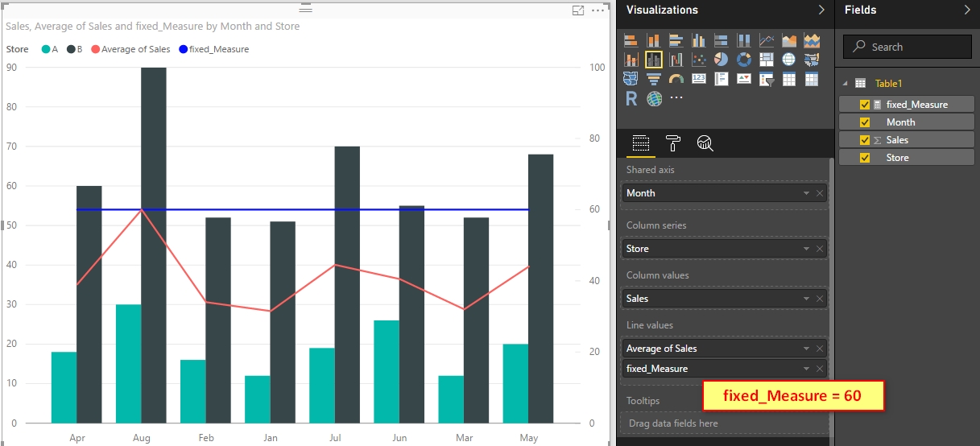
Task: Open the fixed_Measure line value dropdown arrow
Action: click(x=806, y=369)
